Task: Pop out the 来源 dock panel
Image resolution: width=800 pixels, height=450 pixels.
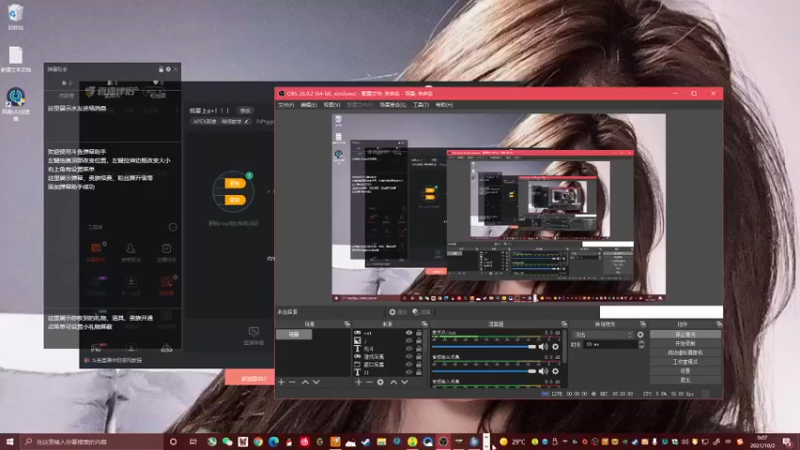Action: point(424,324)
